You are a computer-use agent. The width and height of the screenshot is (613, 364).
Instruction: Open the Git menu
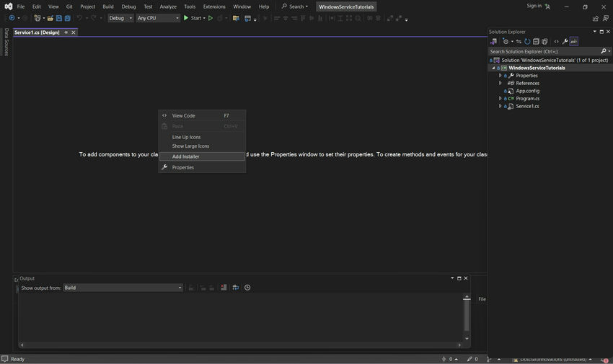[69, 6]
